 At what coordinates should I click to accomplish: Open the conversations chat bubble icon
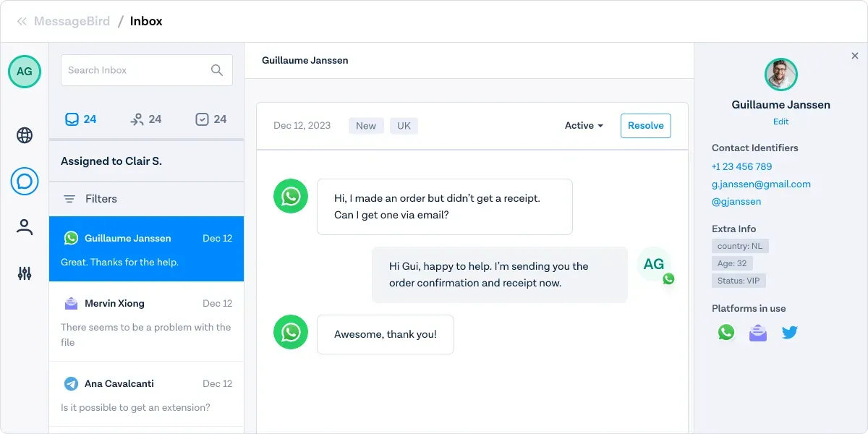click(x=25, y=181)
